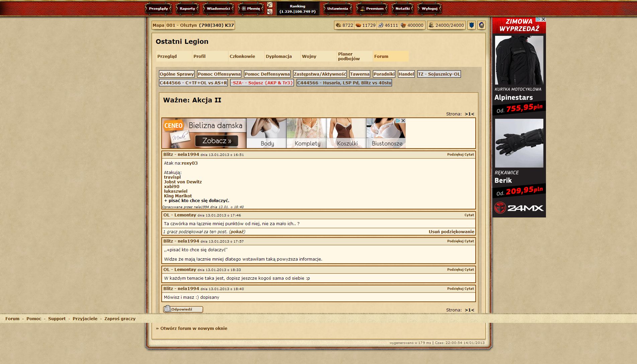The height and width of the screenshot is (364, 637).
Task: Open the Pomoc Offensywna forum section
Action: 219,74
